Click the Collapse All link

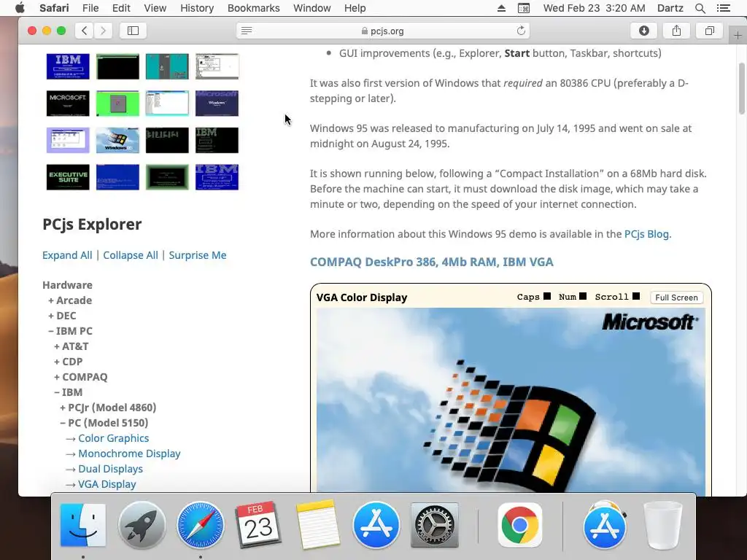pos(131,255)
